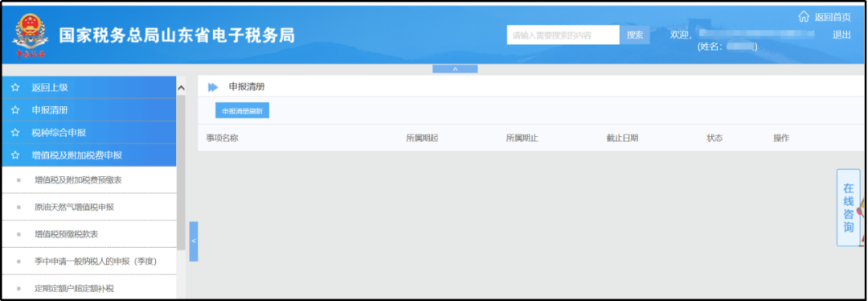Click the 状态 column header
This screenshot has height=301, width=868.
coord(714,138)
